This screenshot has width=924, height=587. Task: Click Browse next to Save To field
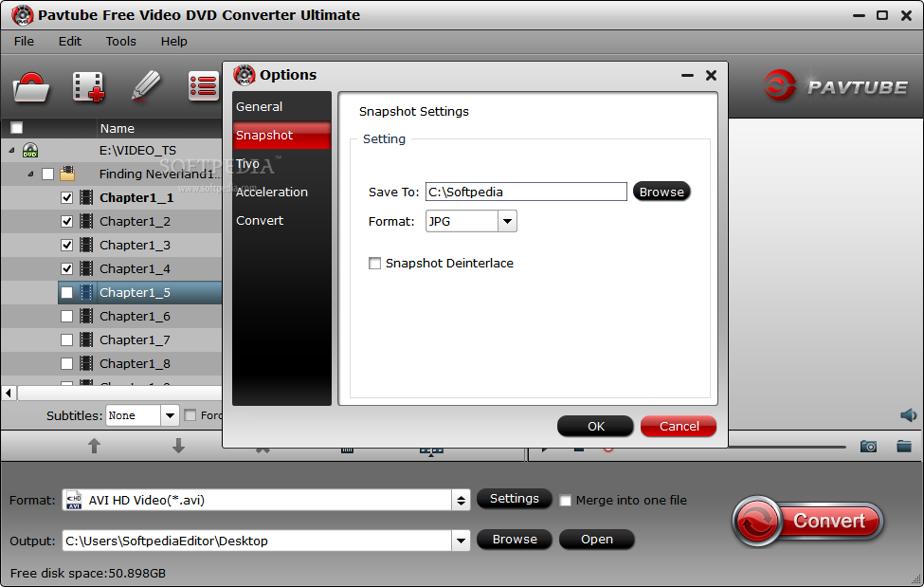661,192
